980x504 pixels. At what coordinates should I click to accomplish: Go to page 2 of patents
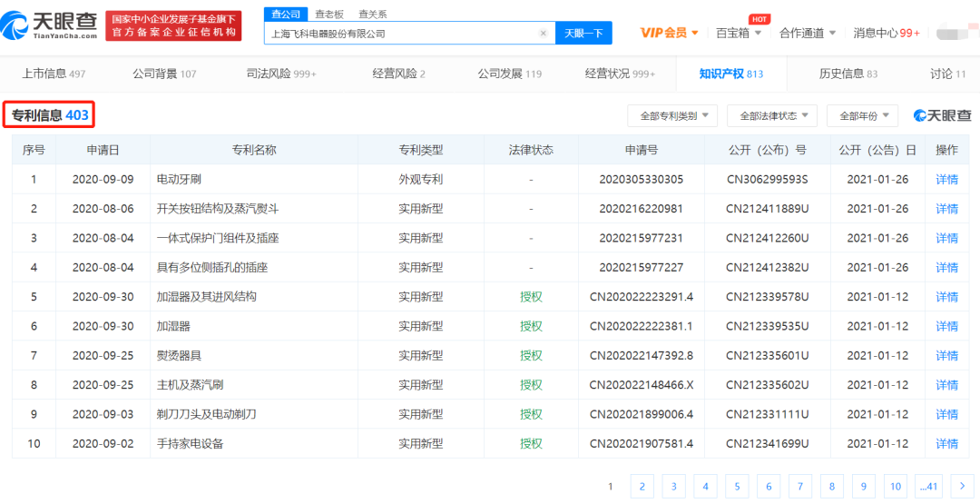coord(642,486)
